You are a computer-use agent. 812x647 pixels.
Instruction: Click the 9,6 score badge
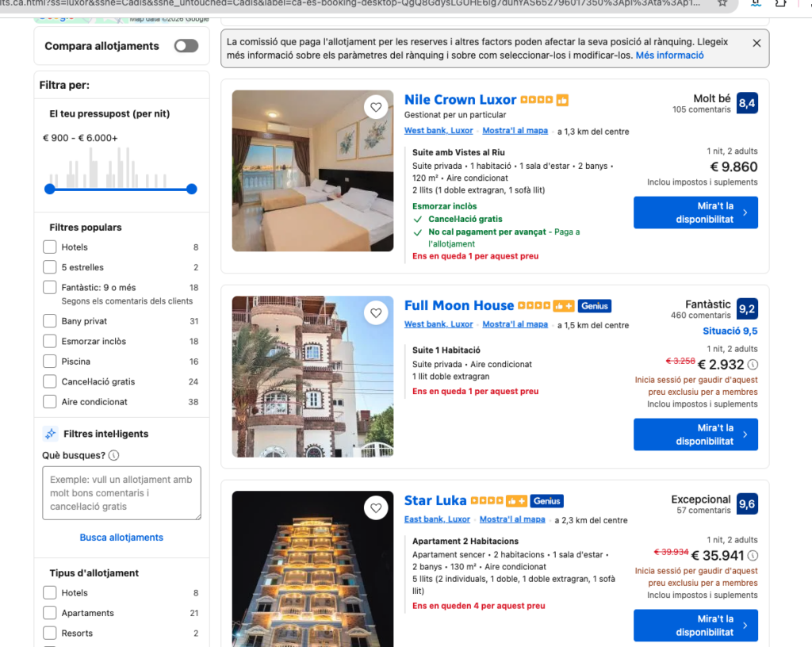coord(747,504)
